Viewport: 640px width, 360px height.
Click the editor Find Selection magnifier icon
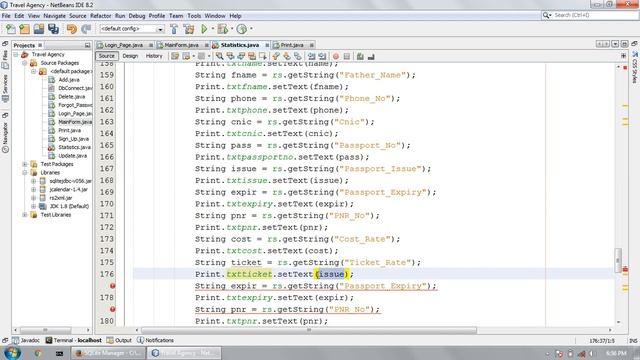click(220, 56)
